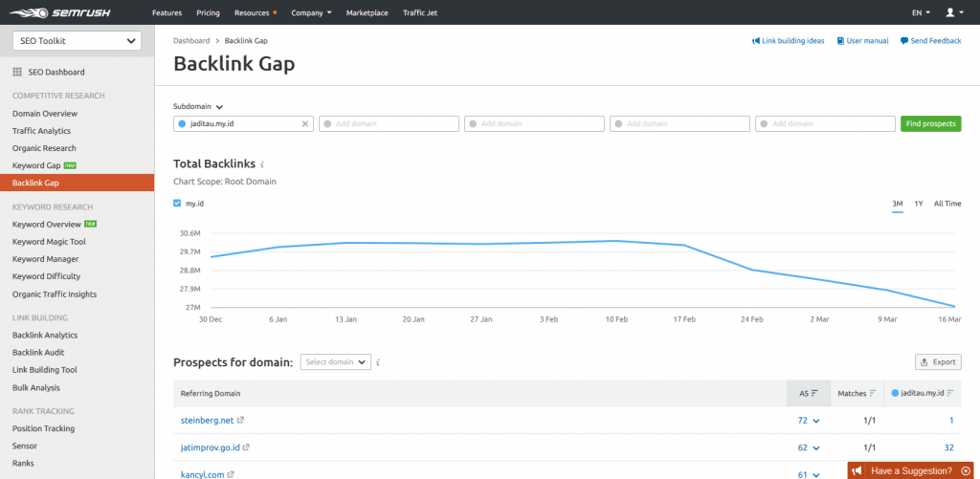Click the Export button
980x479 pixels.
[938, 362]
